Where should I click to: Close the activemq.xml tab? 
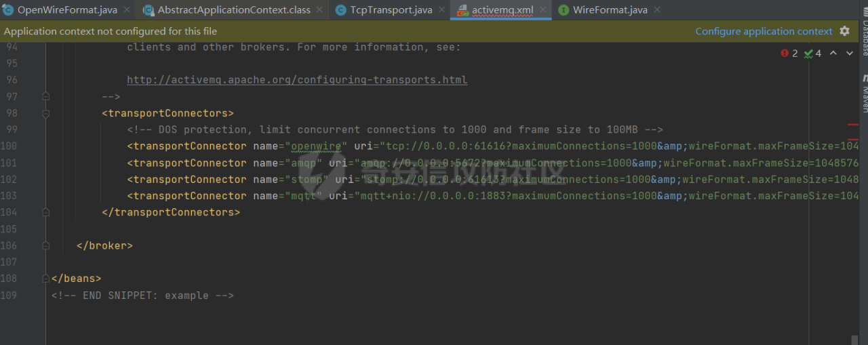pos(542,10)
